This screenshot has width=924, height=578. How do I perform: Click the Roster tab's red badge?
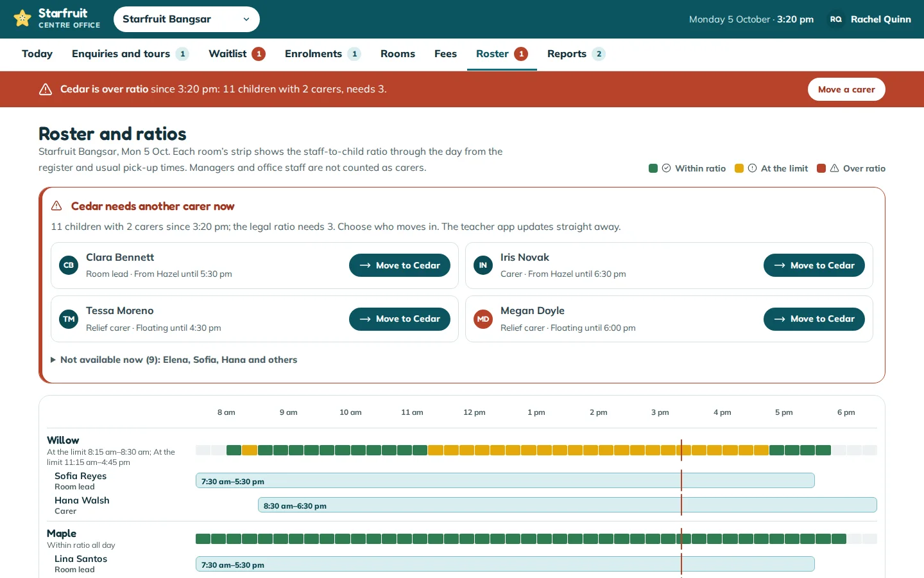pyautogui.click(x=521, y=54)
